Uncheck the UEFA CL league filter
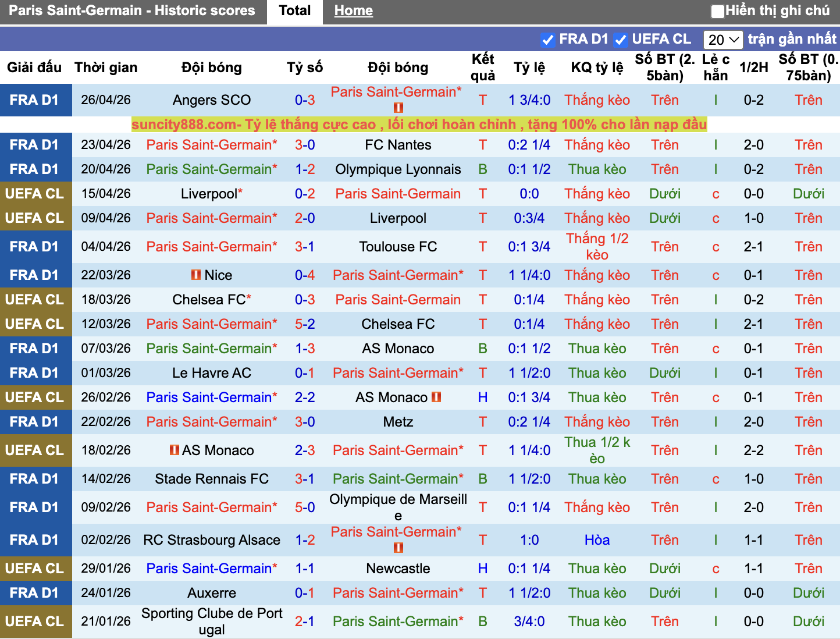Viewport: 840px width, 639px height. [621, 40]
